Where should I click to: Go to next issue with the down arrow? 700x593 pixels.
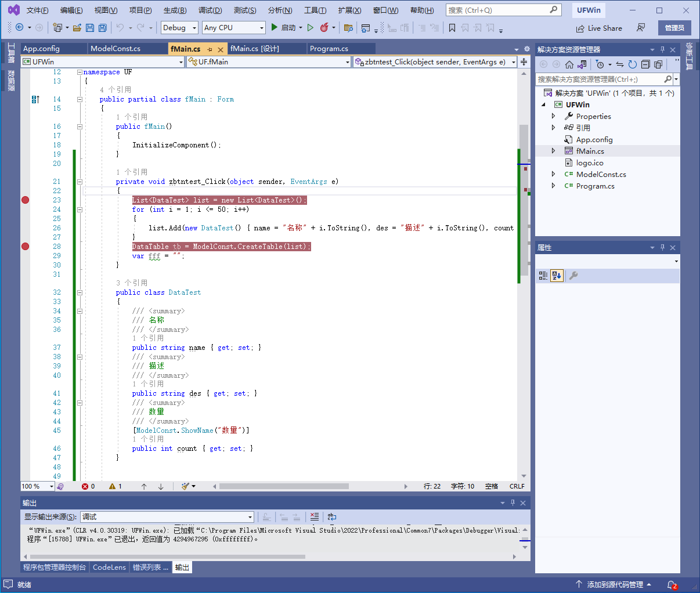click(161, 486)
